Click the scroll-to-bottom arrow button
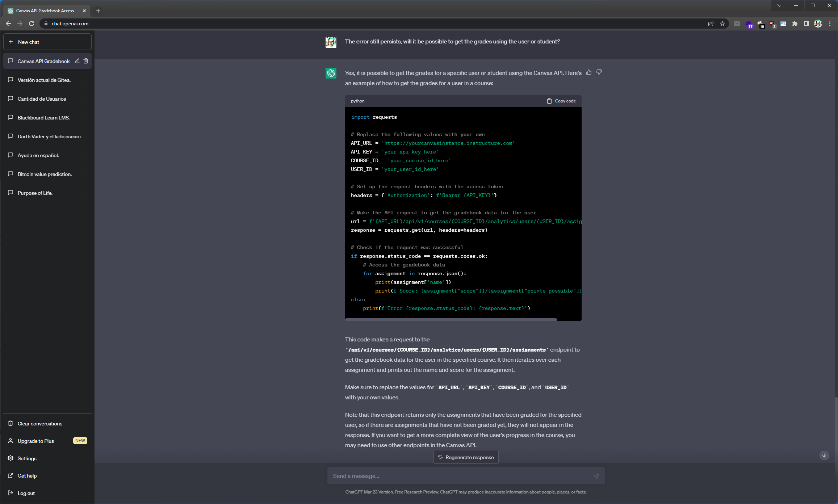Screen dimensions: 838x504 click(824, 455)
